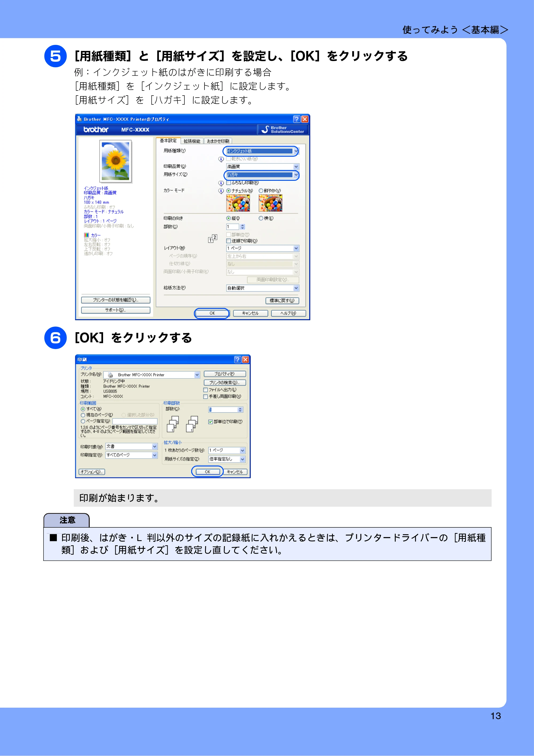The image size is (534, 756).
Task: Open Brother SolutionsCenter logo button
Action: click(283, 130)
